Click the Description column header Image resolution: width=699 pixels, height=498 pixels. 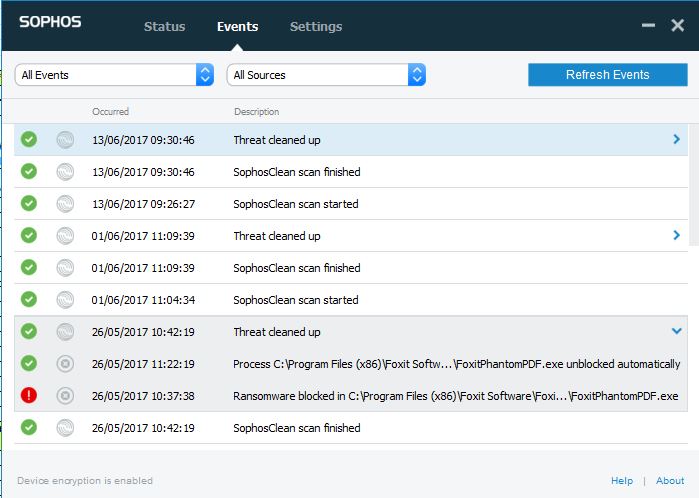(x=257, y=111)
